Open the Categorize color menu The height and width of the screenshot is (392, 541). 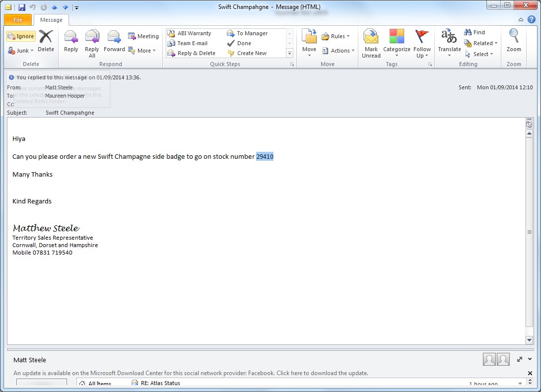pos(397,43)
